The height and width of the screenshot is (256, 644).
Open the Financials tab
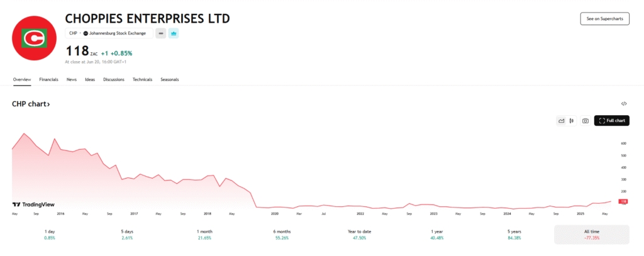point(48,79)
